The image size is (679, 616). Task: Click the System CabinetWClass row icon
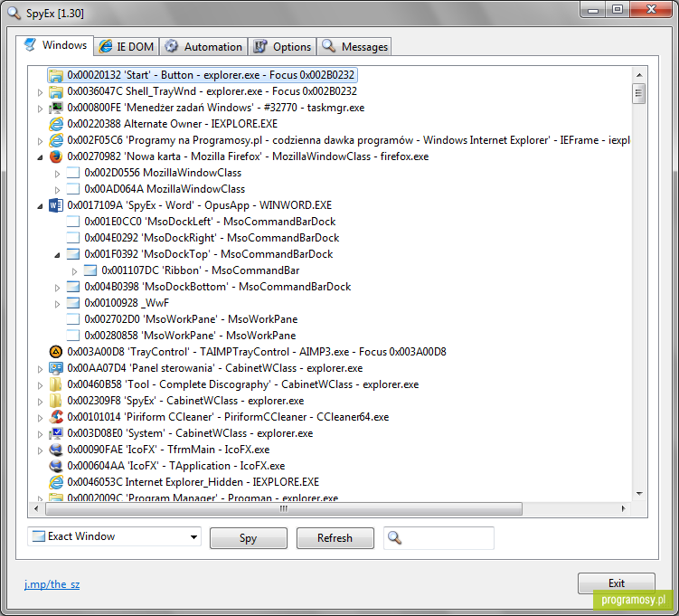(56, 433)
